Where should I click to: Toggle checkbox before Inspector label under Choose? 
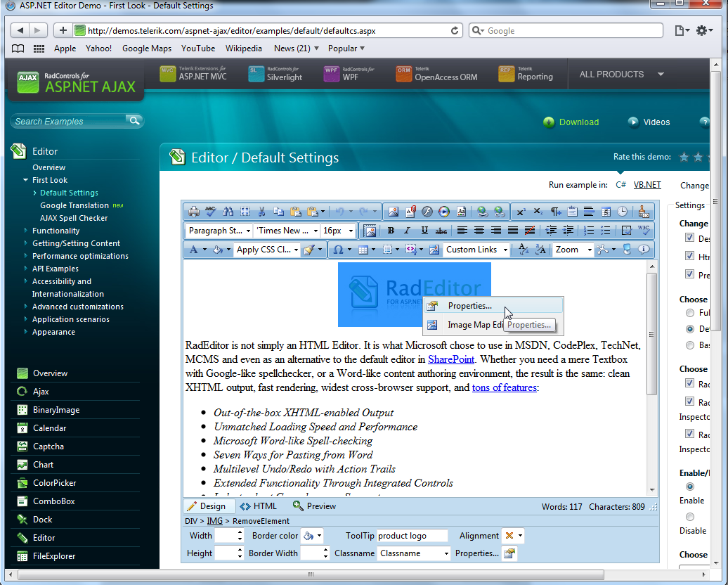(689, 401)
